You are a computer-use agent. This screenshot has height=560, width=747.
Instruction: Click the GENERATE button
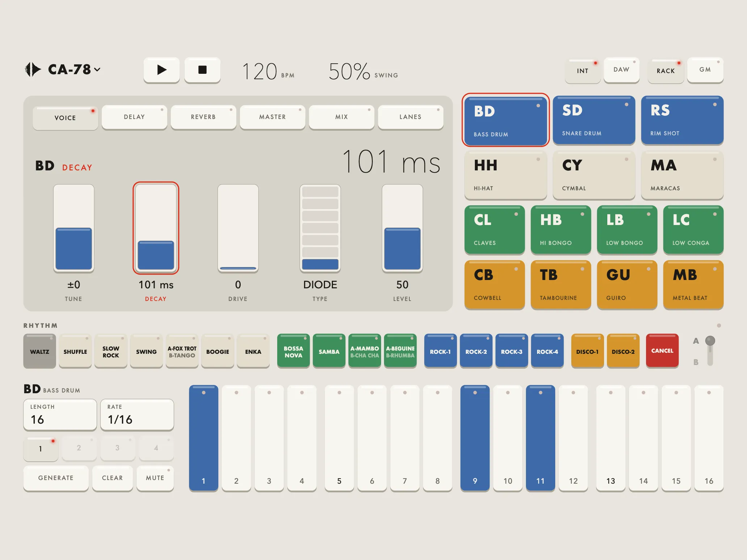tap(56, 478)
